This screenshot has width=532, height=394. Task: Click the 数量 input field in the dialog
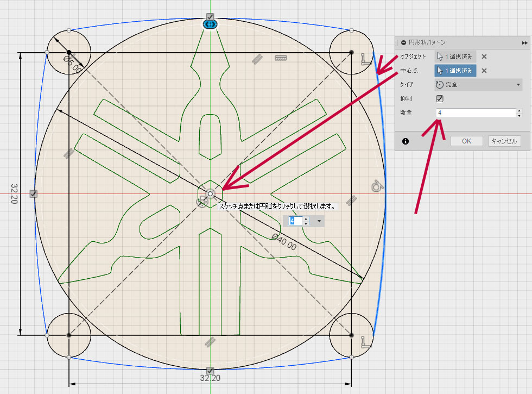coord(474,113)
